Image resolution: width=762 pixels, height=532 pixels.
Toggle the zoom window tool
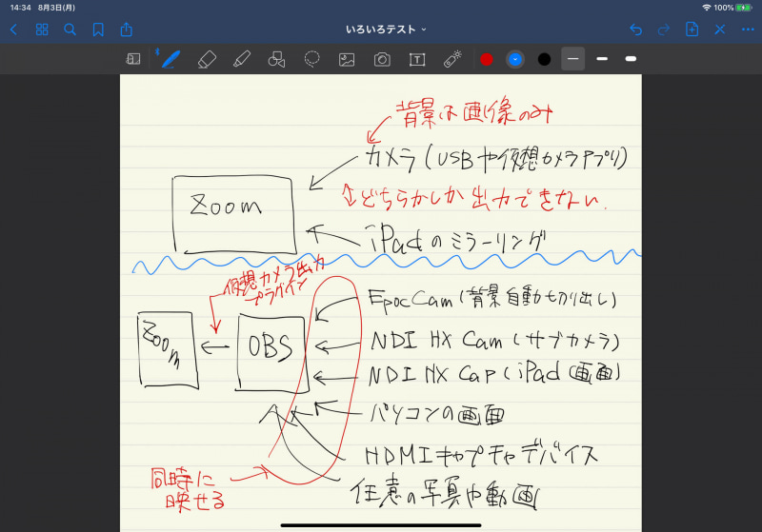[x=133, y=59]
